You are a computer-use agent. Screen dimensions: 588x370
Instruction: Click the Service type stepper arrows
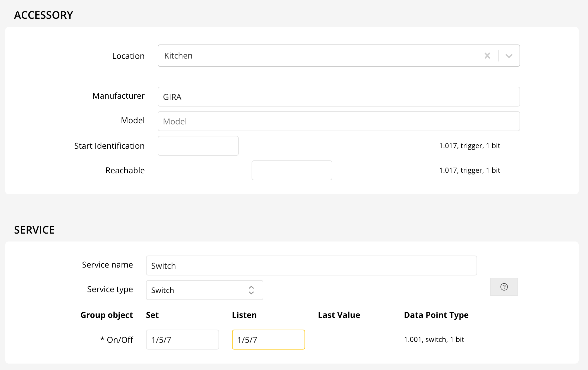(x=251, y=290)
